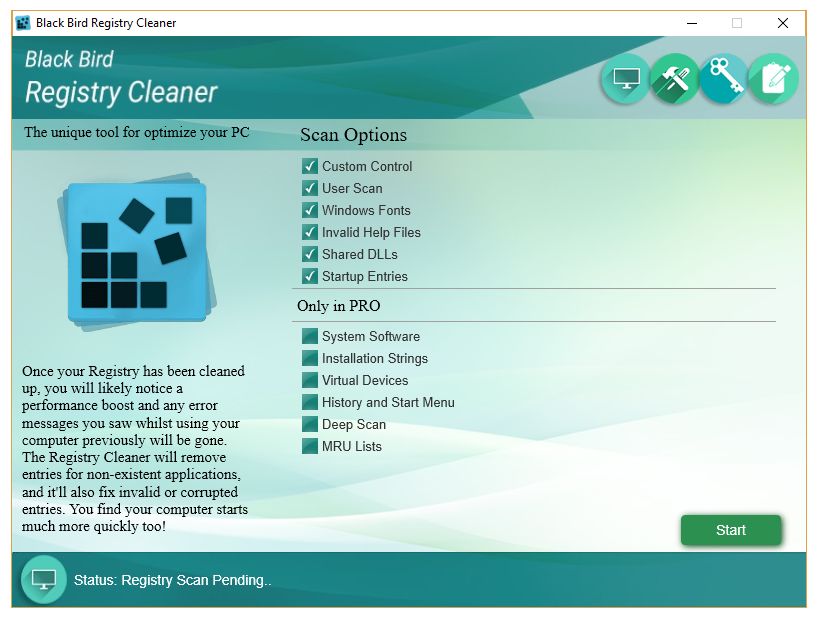The image size is (834, 626).
Task: Uncheck the Custom Control scan option
Action: (310, 166)
